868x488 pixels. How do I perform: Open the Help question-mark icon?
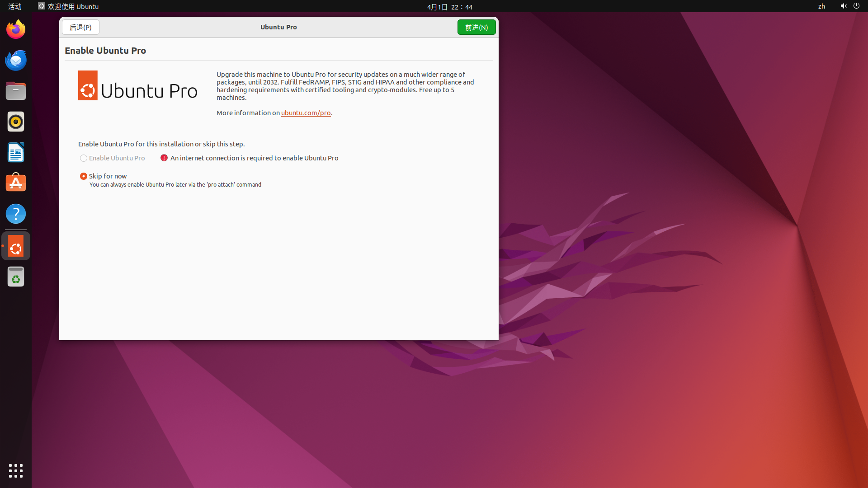coord(16,214)
